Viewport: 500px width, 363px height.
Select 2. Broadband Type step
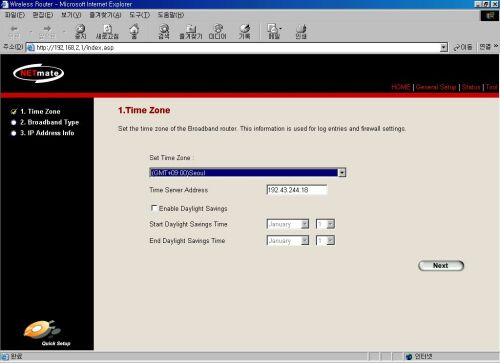point(49,122)
